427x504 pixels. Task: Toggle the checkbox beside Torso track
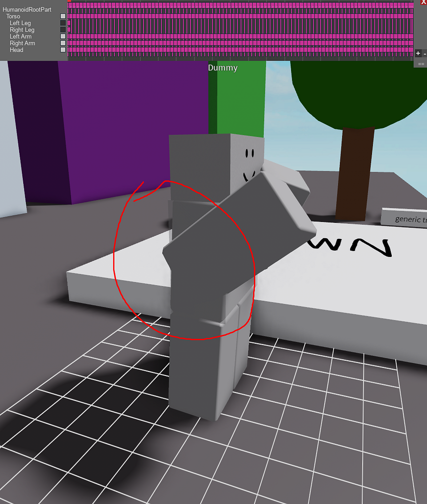62,16
